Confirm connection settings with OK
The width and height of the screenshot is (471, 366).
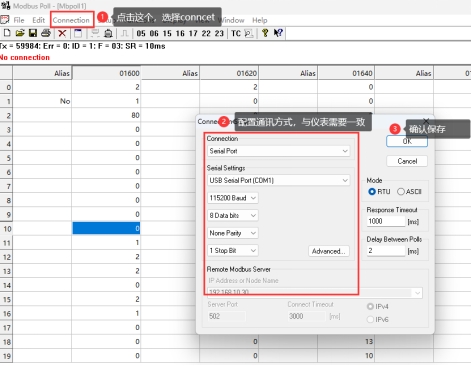(407, 141)
